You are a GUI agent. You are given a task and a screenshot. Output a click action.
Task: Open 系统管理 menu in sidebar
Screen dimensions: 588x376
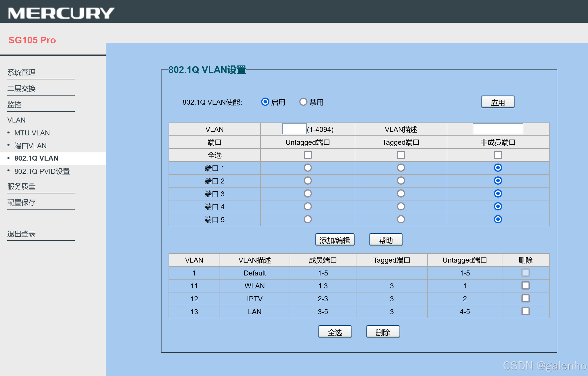[x=21, y=72]
